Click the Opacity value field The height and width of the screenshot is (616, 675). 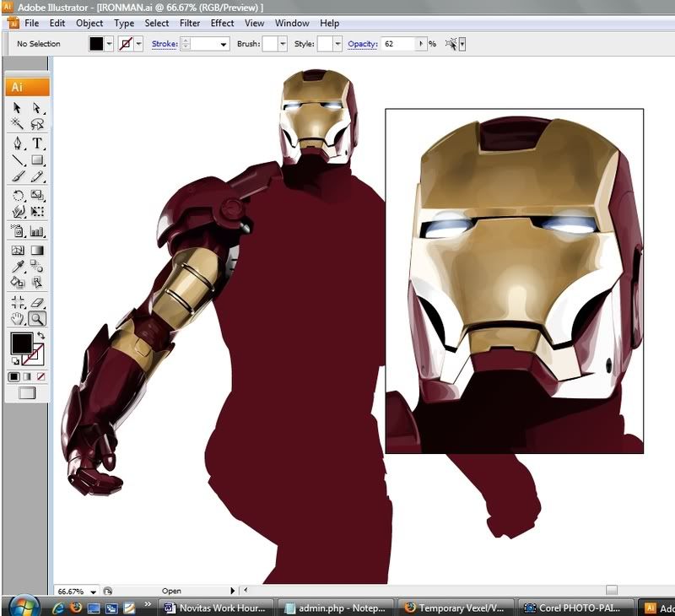pos(398,44)
